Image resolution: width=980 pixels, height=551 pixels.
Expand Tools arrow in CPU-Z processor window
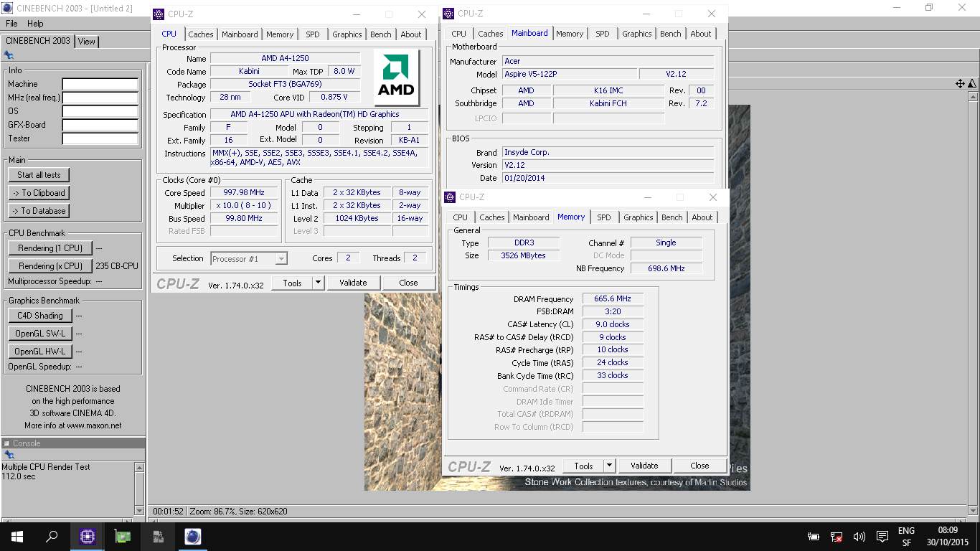coord(319,283)
